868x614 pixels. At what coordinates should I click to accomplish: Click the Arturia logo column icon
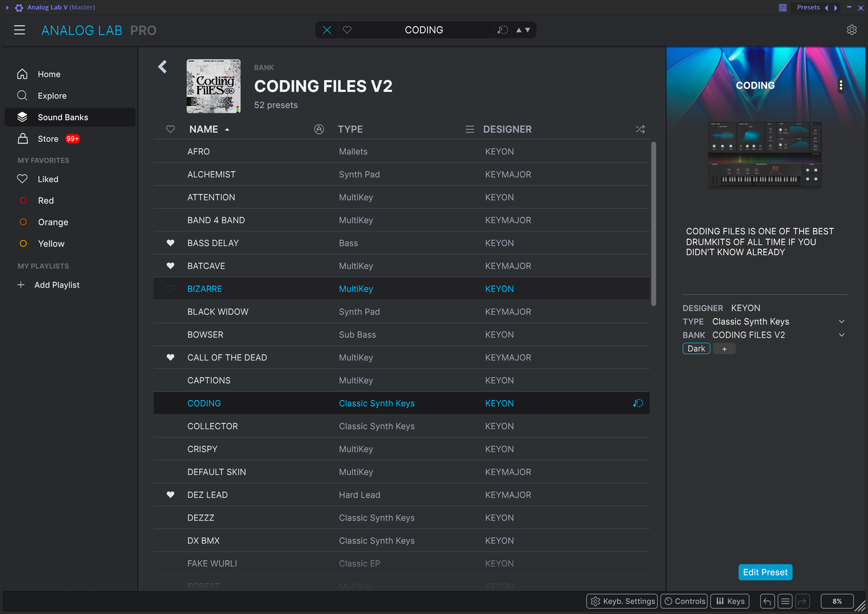(319, 129)
